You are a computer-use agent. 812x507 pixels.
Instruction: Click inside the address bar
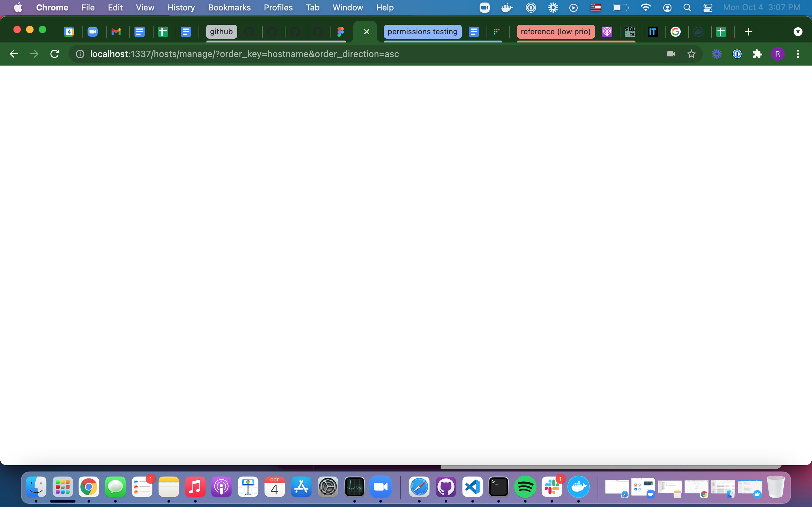(x=235, y=54)
